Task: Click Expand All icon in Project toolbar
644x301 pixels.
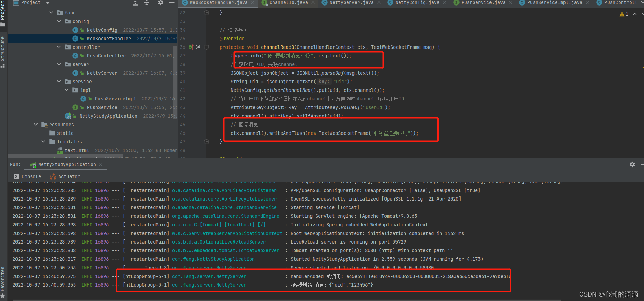Action: click(135, 3)
